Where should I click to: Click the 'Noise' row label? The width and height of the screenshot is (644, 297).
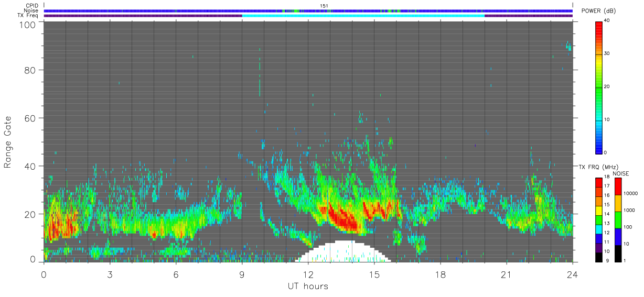click(31, 10)
